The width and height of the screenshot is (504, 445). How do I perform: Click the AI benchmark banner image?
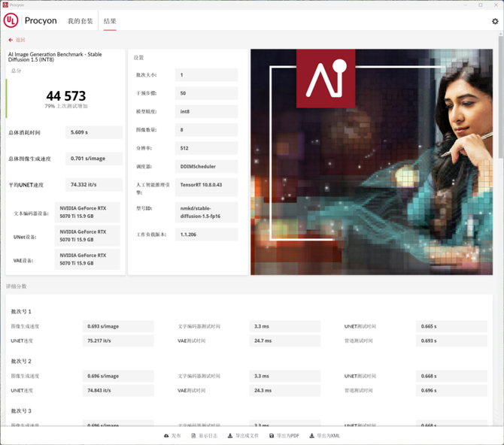(372, 162)
